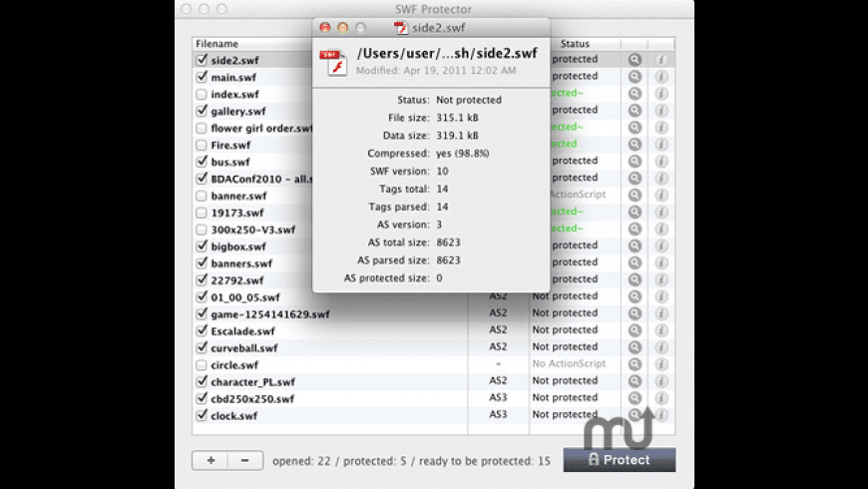868x489 pixels.
Task: Click No ActionScript status of circle.swf
Action: tap(569, 363)
